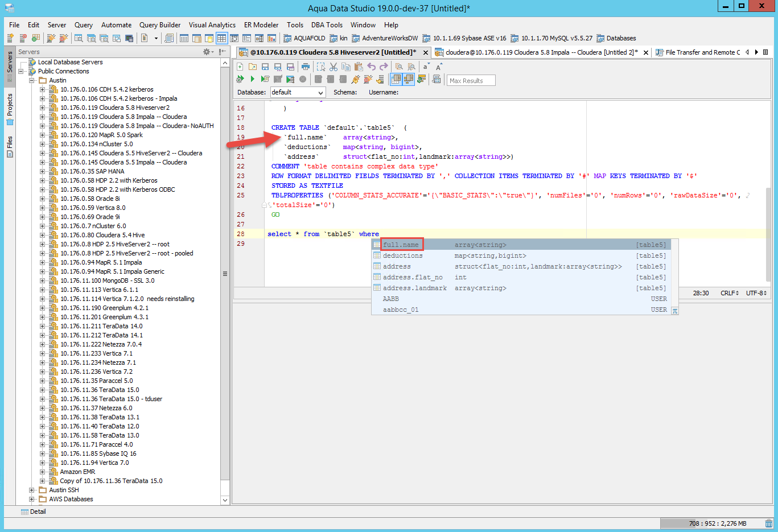Click the Print icon in editor toolbar
778x532 pixels.
[306, 67]
